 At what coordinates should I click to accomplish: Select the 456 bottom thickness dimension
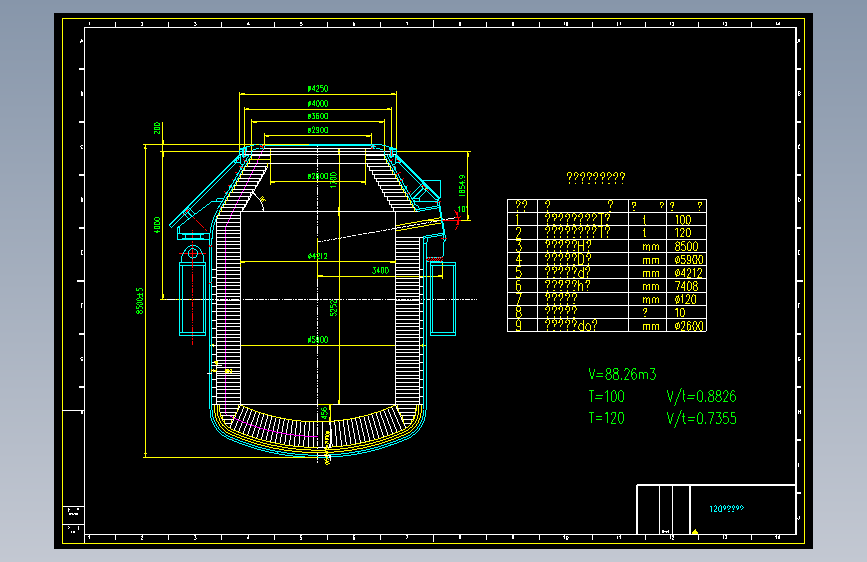(x=325, y=413)
